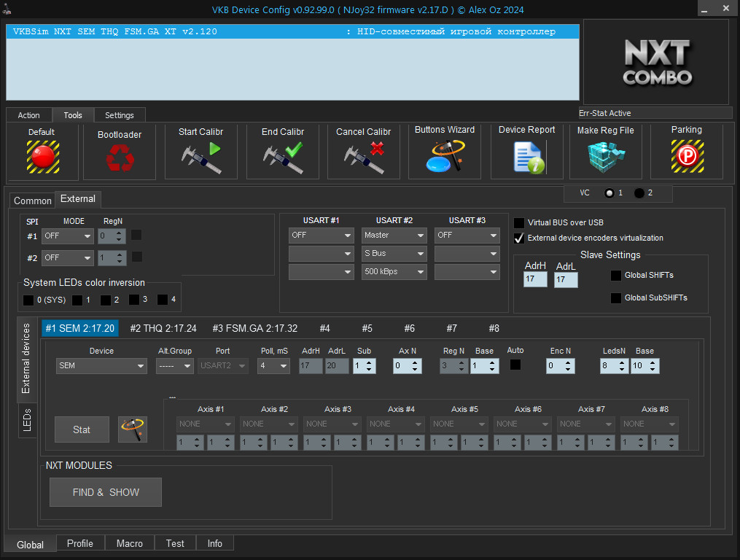The height and width of the screenshot is (560, 740).
Task: Launch the Buttons Wizard icon
Action: [x=445, y=156]
